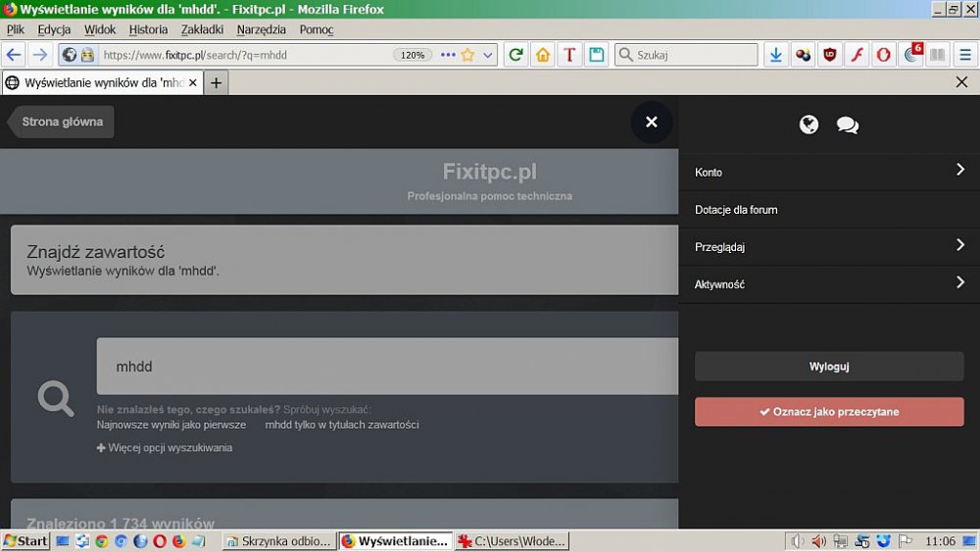
Task: Click the reload page icon
Action: tap(515, 55)
